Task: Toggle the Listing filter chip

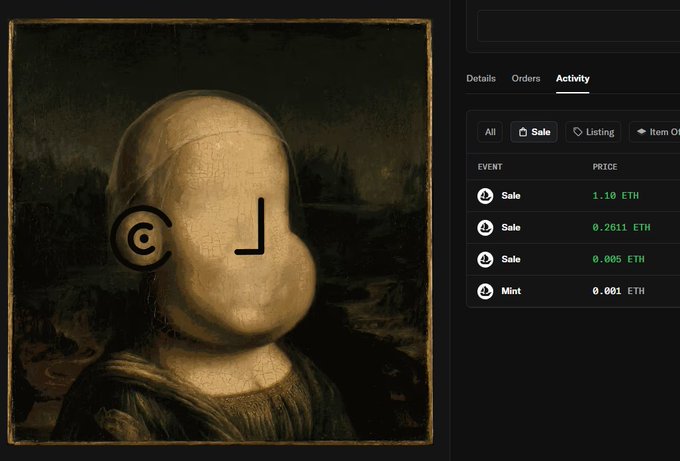Action: click(593, 132)
